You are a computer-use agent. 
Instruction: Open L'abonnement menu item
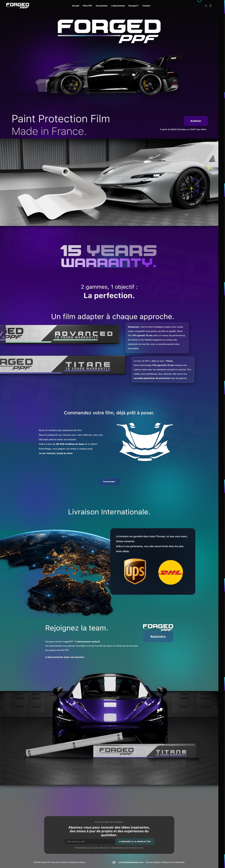pos(118,6)
